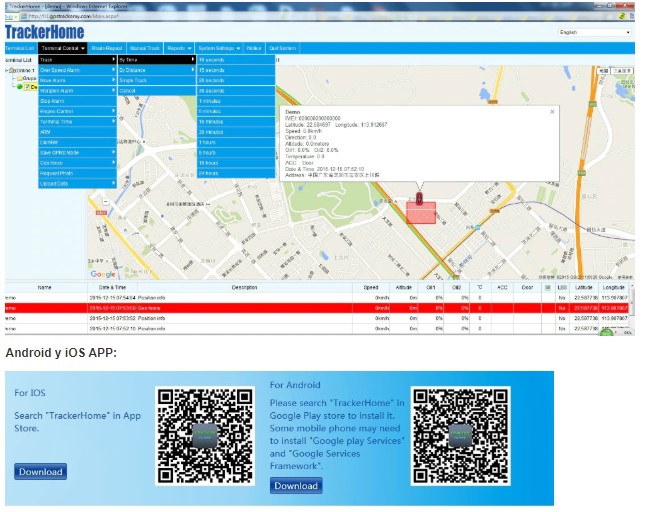
Task: Select the red Geo fence alarm row
Action: click(x=317, y=308)
